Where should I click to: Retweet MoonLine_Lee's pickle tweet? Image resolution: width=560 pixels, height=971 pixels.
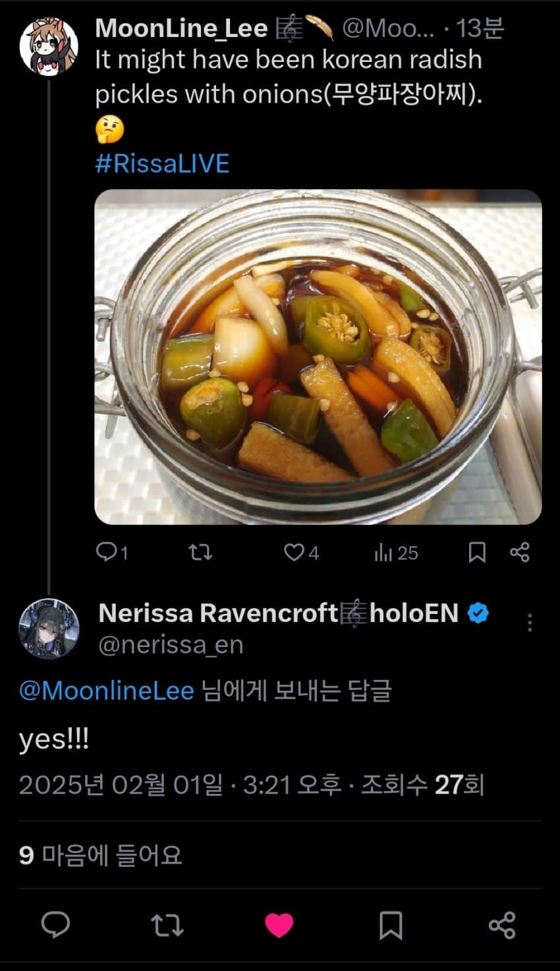(200, 552)
